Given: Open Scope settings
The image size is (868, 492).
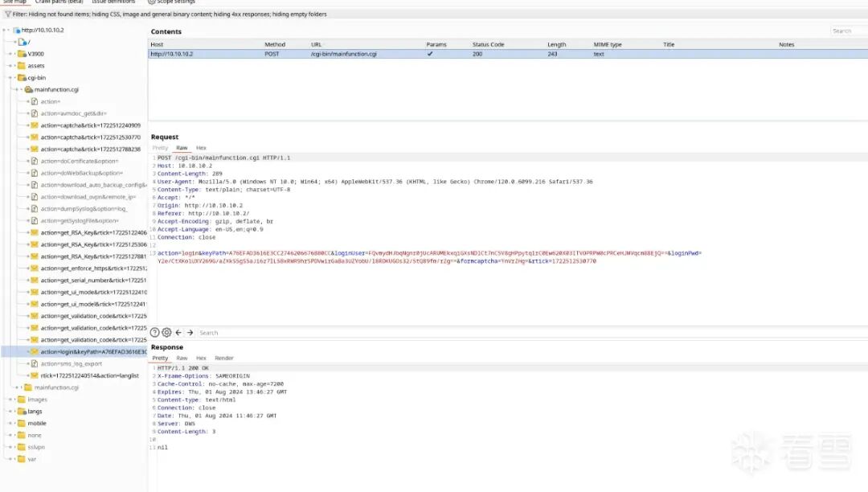Looking at the screenshot, I should point(172,2).
